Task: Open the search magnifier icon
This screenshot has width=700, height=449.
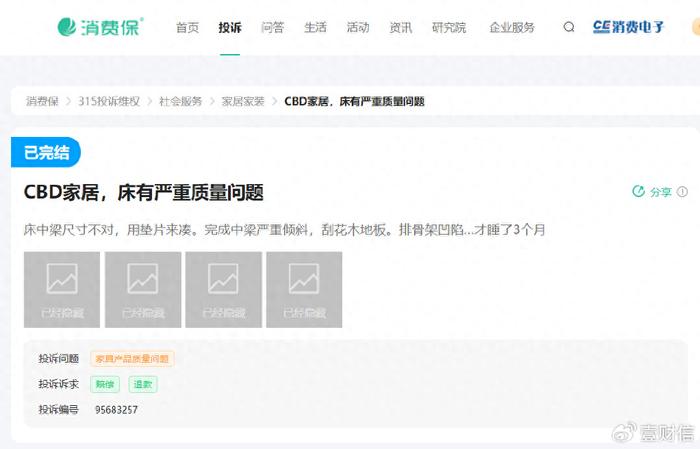Action: coord(569,27)
